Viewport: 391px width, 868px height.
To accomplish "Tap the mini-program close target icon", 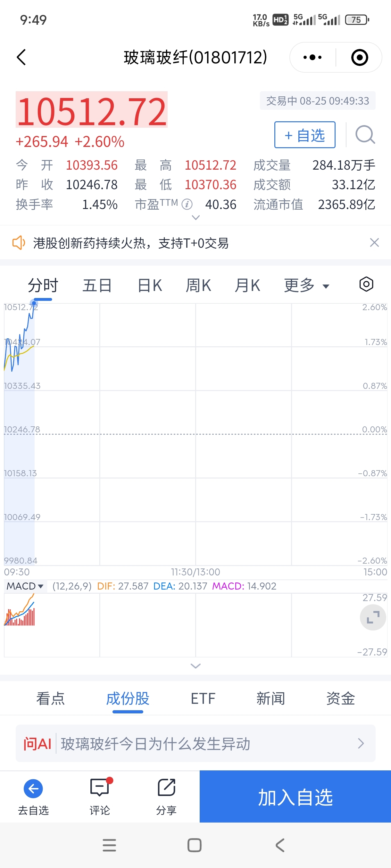I will click(359, 57).
